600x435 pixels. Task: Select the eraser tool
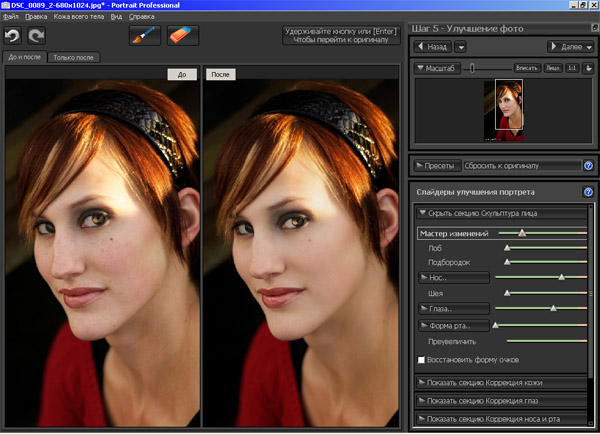pos(183,35)
